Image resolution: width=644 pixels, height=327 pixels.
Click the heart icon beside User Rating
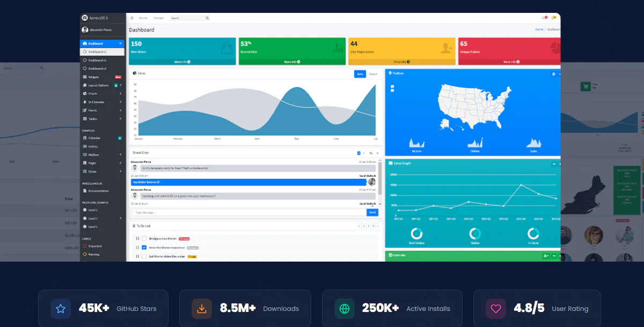(496, 308)
